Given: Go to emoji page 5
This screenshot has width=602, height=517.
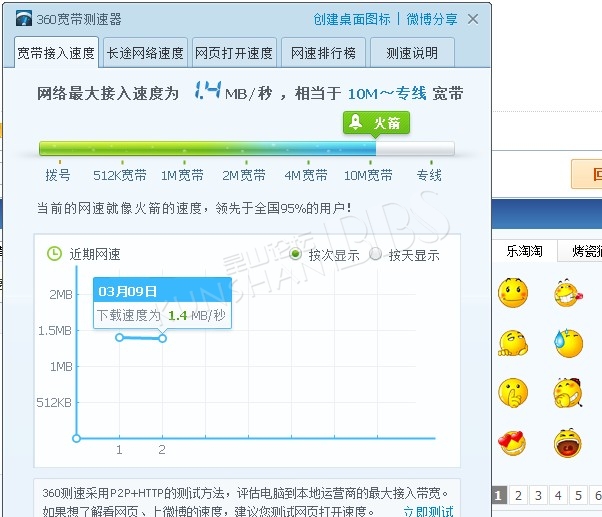Looking at the screenshot, I should 578,495.
